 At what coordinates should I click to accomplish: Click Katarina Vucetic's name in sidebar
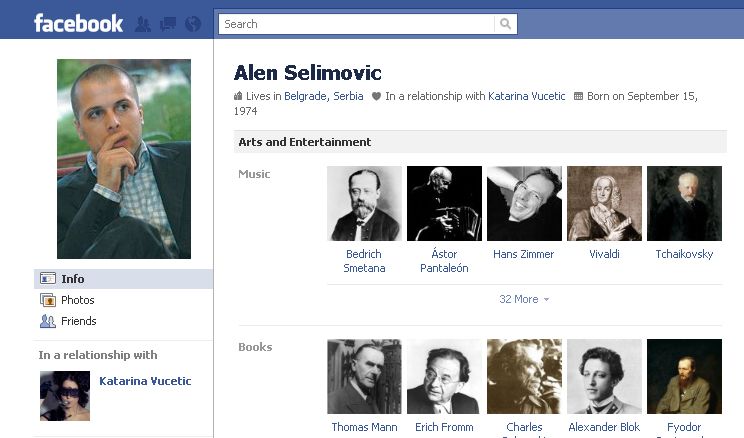coord(145,381)
